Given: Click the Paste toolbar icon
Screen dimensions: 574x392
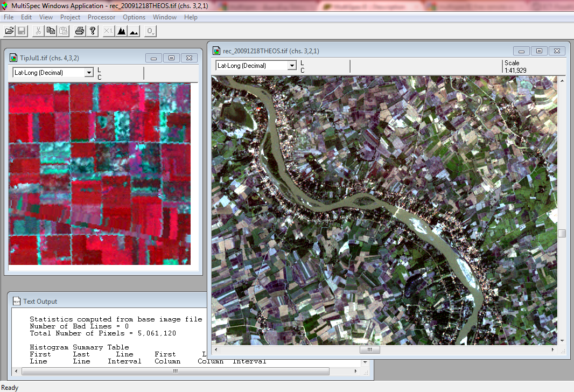Looking at the screenshot, I should tap(63, 31).
